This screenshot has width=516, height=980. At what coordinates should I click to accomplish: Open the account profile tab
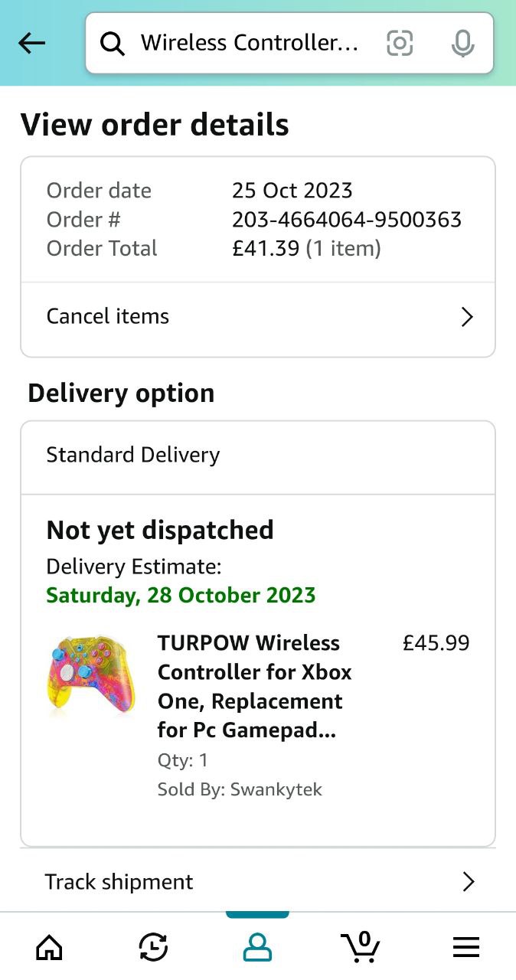coord(257,948)
